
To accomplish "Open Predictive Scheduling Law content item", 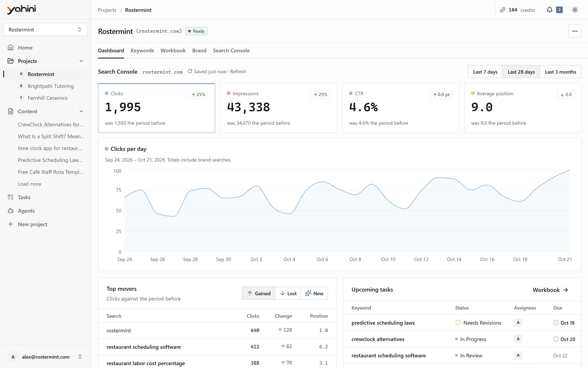I will click(50, 160).
